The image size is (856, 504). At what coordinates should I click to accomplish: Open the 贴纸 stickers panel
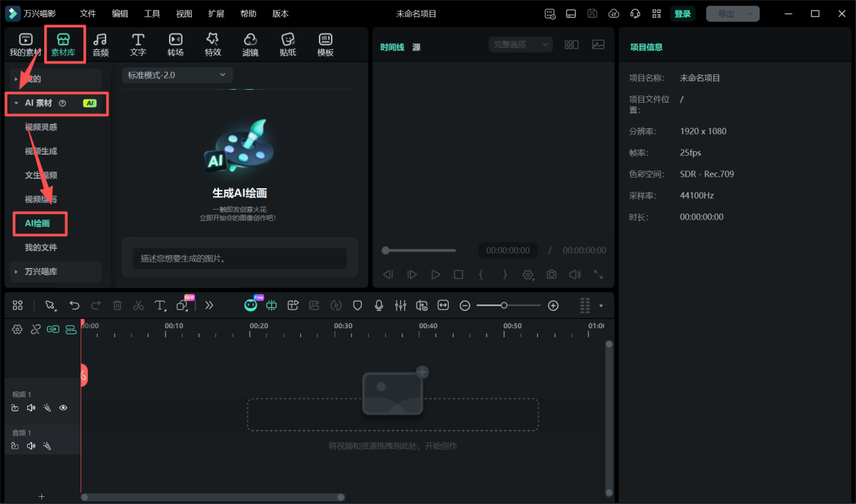(287, 44)
